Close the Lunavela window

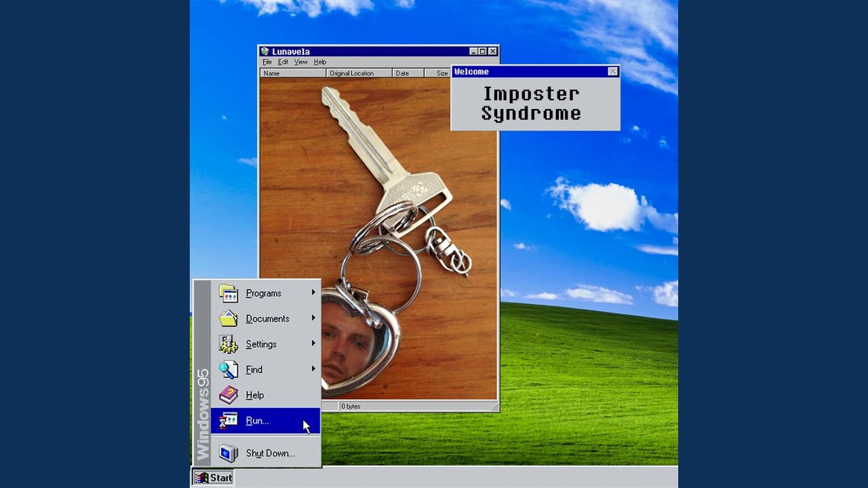(x=493, y=52)
